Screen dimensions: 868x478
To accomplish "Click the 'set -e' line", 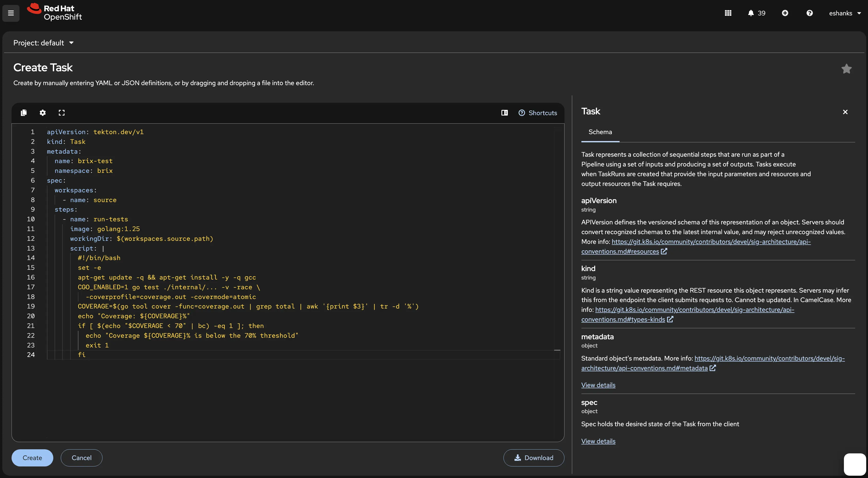I will (89, 268).
